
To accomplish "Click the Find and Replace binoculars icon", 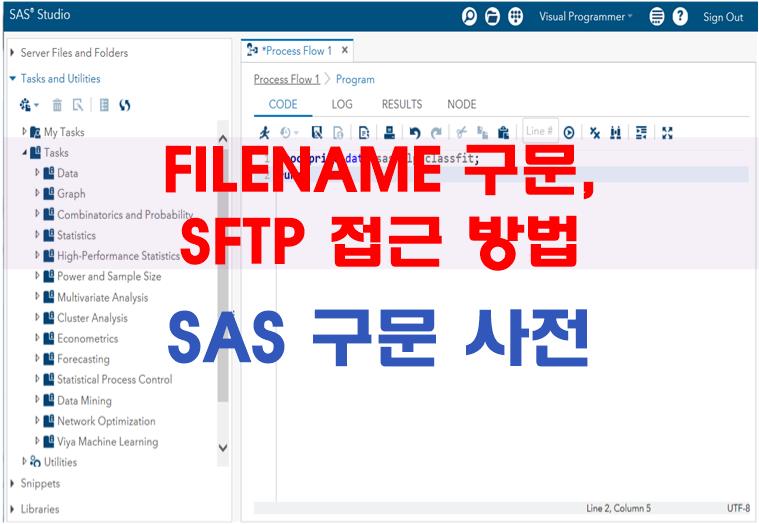I will click(x=615, y=132).
